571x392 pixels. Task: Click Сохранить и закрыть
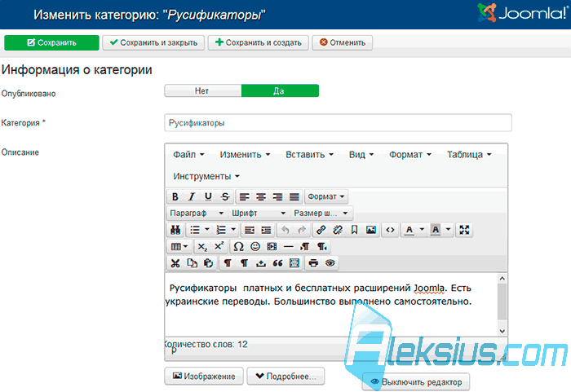[153, 42]
